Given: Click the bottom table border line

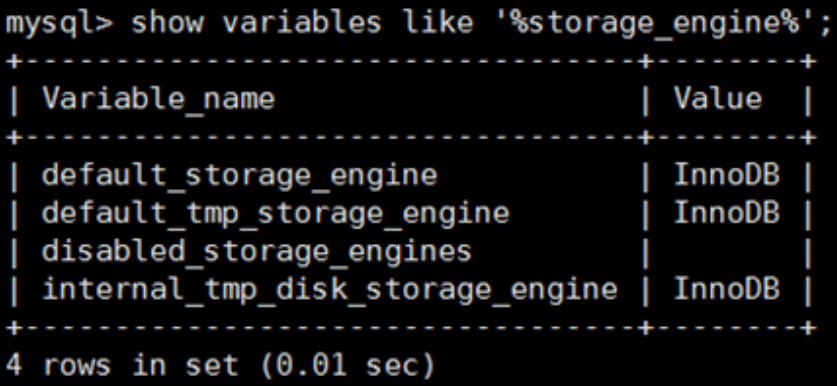Looking at the screenshot, I should tap(410, 328).
